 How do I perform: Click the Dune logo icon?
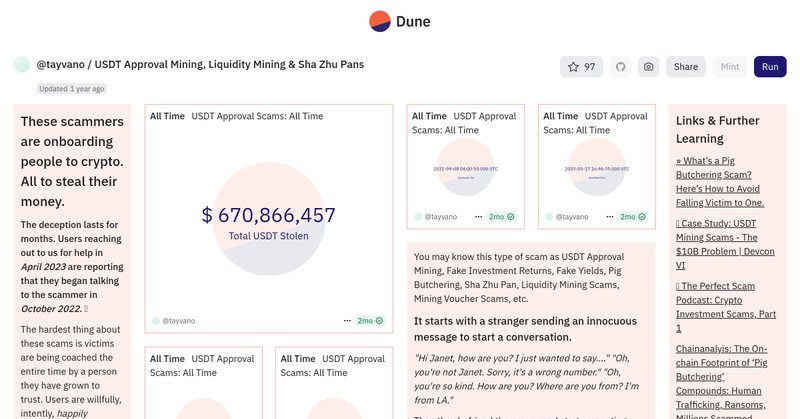(x=380, y=21)
